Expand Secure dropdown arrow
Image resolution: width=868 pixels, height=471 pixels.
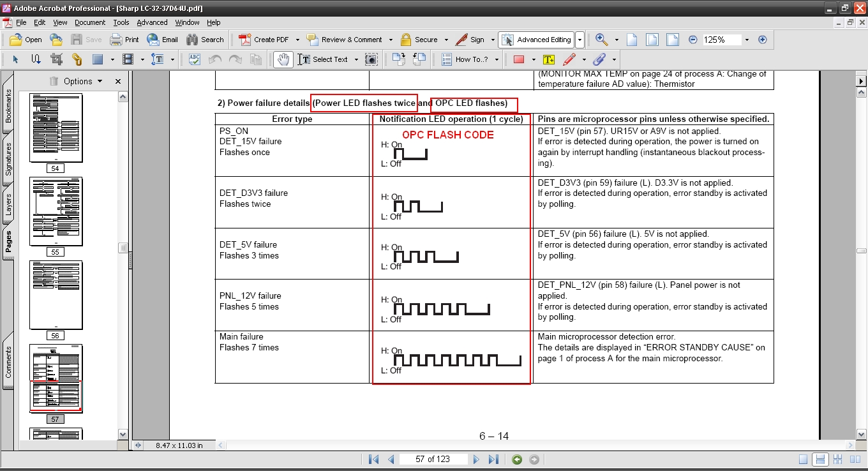pyautogui.click(x=446, y=40)
